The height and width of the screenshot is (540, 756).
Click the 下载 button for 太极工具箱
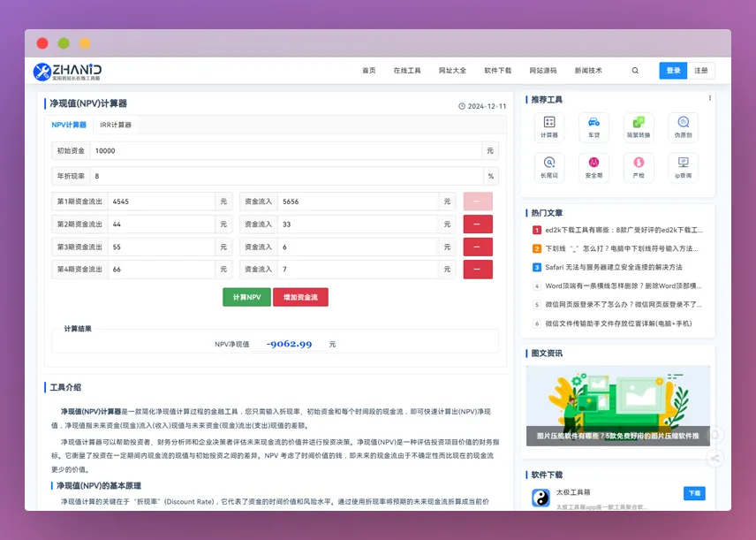click(694, 493)
